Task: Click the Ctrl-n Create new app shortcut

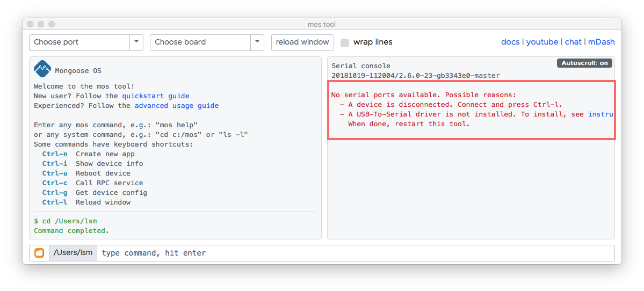Action: point(88,154)
